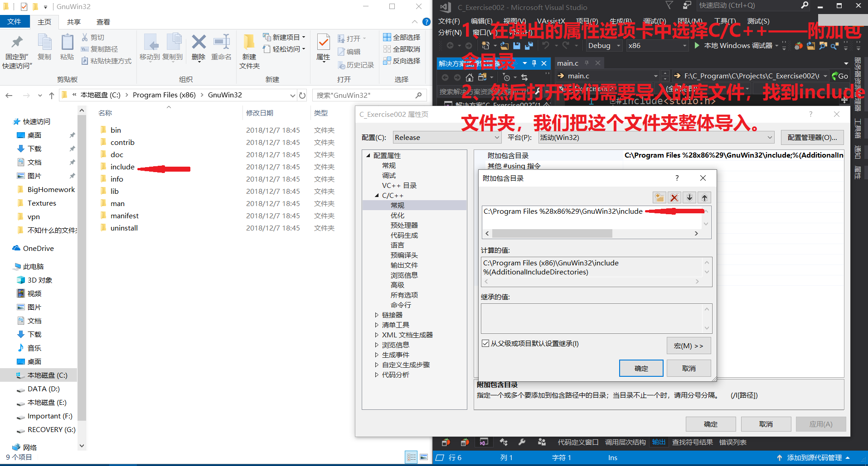Viewport: 868px width, 466px height.
Task: Confirm the include directories dialog with 确定
Action: pos(641,368)
